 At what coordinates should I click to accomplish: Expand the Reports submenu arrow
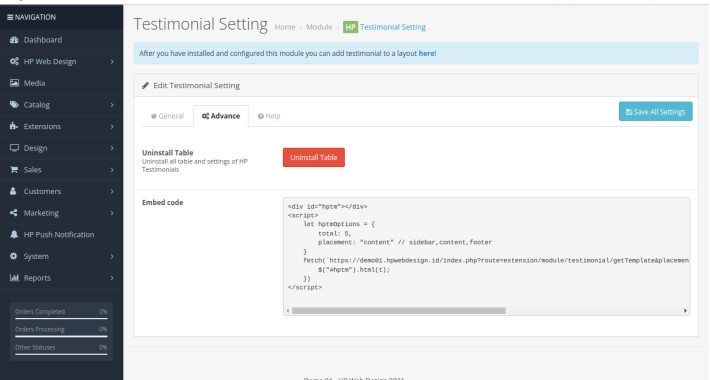[112, 278]
